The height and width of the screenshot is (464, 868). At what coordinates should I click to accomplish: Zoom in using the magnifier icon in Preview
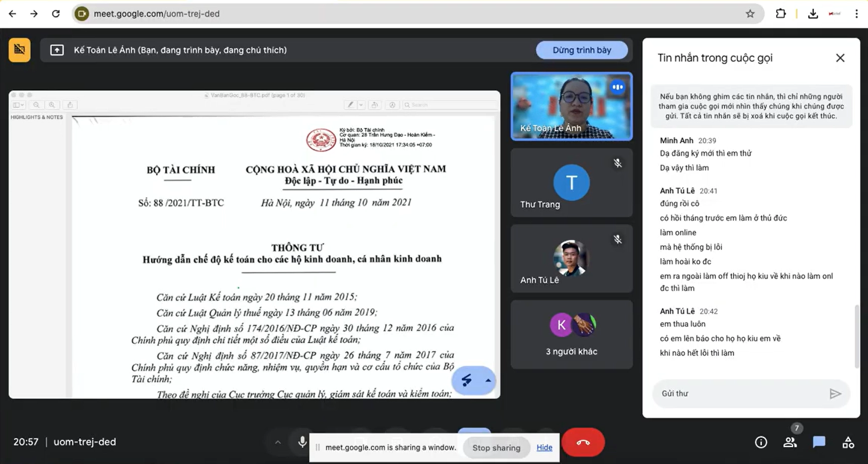pos(52,104)
